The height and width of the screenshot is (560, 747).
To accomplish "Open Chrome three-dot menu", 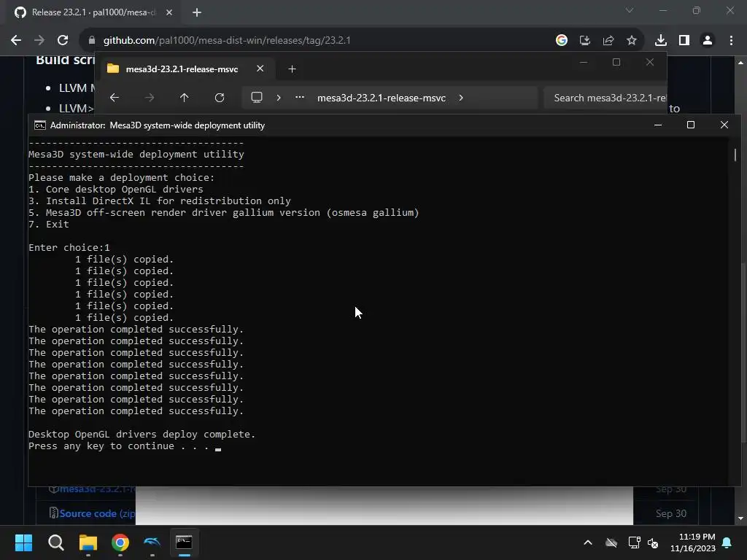I will (x=731, y=41).
